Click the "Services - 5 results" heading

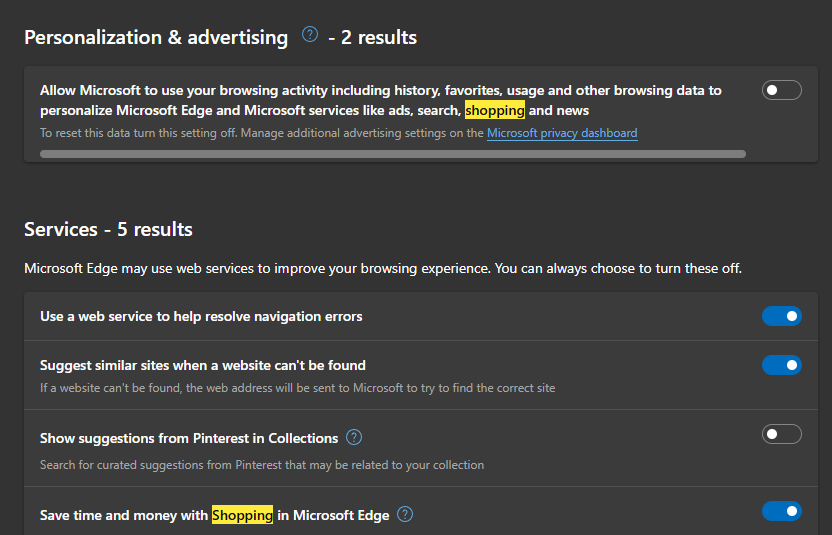point(108,230)
